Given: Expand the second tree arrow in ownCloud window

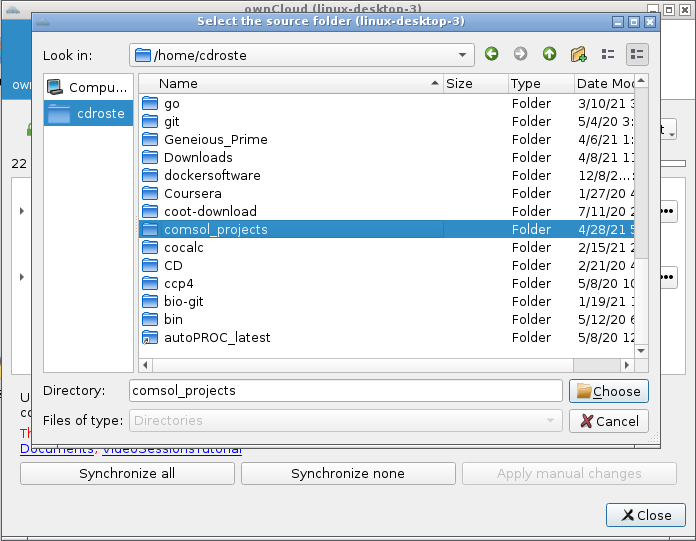Looking at the screenshot, I should (22, 277).
